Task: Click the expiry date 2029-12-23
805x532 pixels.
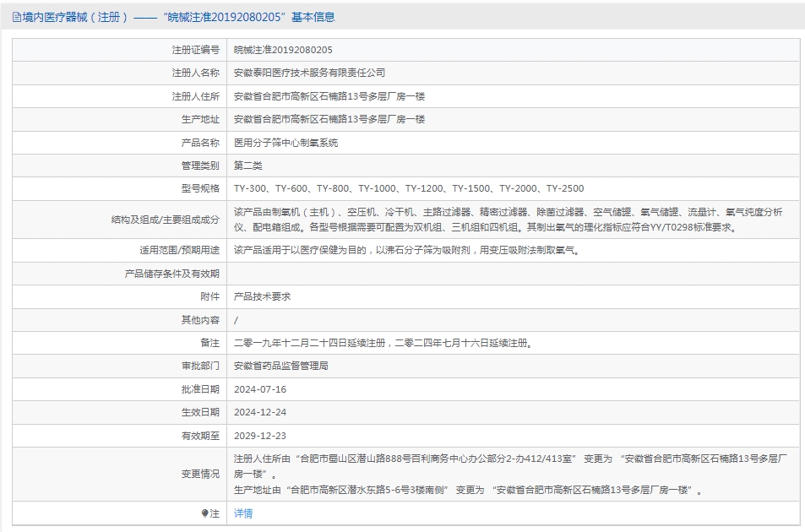Action: (260, 436)
